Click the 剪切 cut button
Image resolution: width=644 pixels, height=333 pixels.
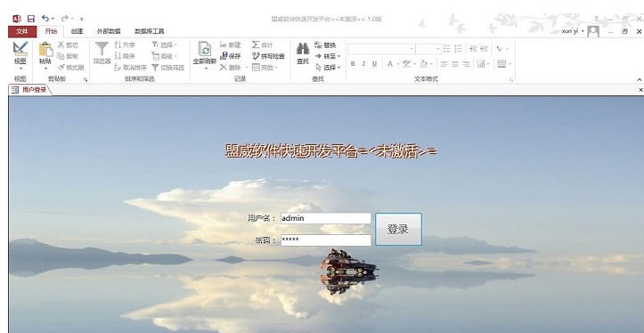coord(68,45)
